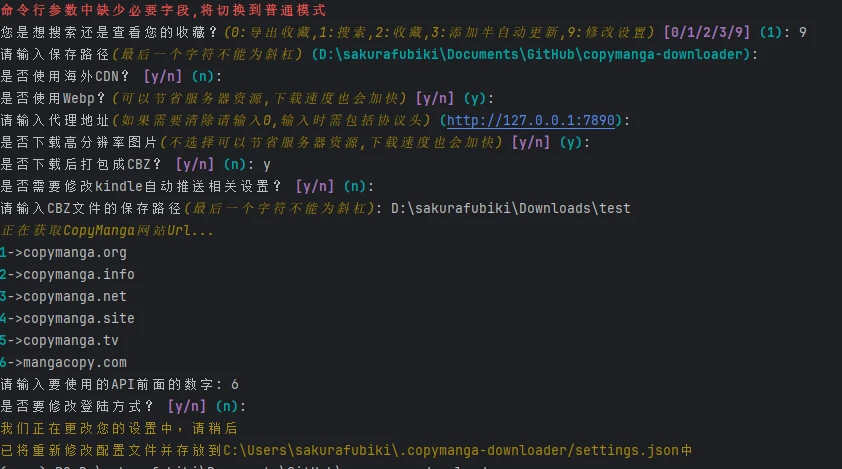Screen dimensions: 842x469
Task: Click the D:\sakurafubiki\Downloads\test path text
Action: pyautogui.click(x=511, y=208)
